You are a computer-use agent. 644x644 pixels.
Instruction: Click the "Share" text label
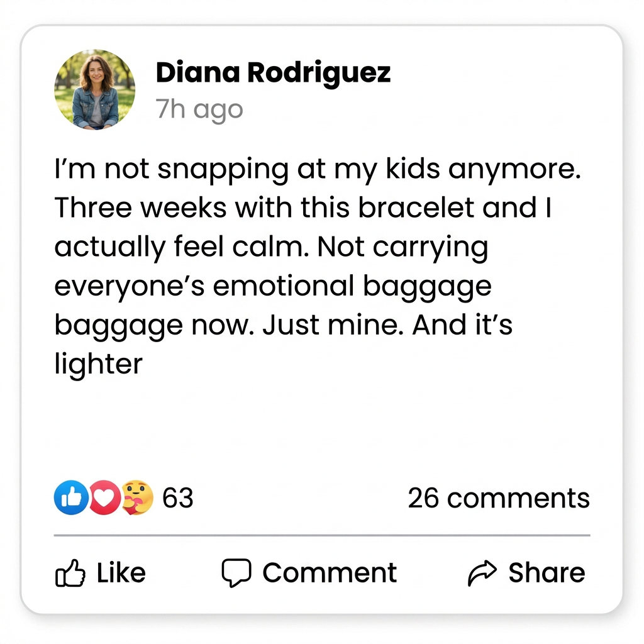click(x=547, y=572)
